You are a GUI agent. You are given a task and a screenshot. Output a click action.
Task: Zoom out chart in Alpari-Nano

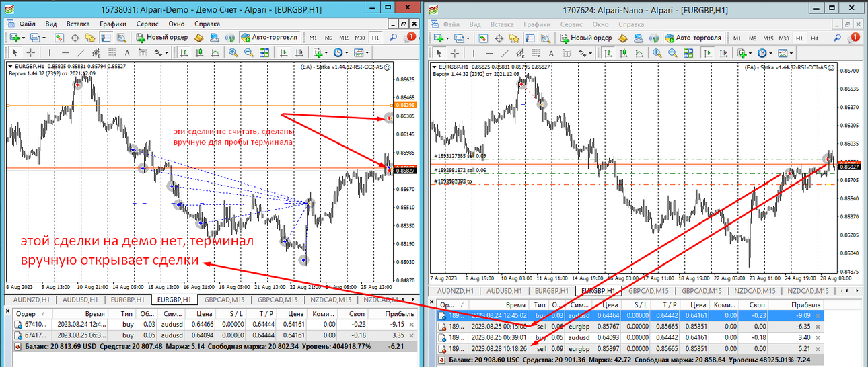(672, 53)
